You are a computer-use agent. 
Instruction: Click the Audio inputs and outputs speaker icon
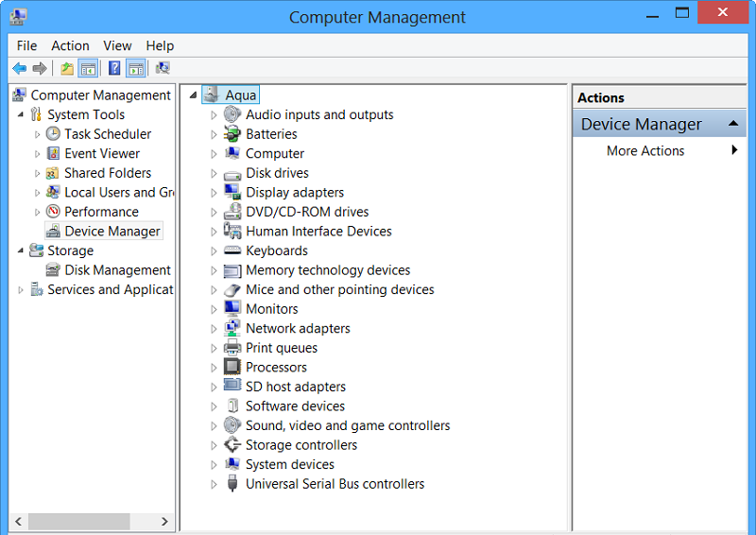tap(232, 114)
